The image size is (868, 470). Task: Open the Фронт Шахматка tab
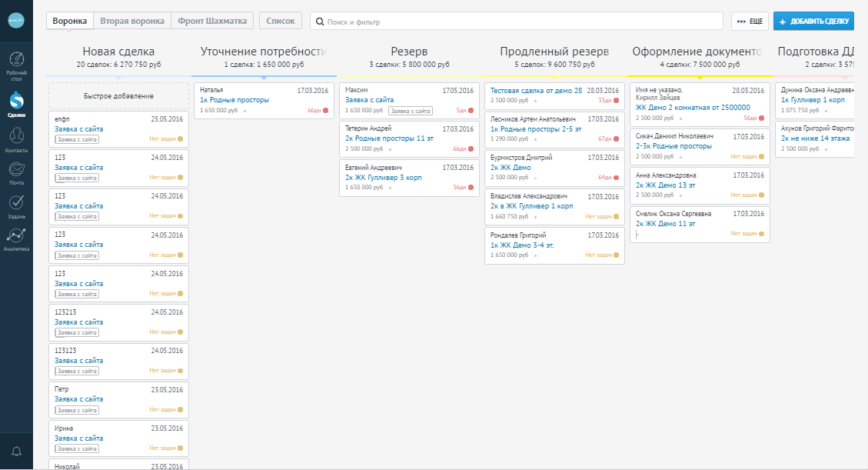212,21
